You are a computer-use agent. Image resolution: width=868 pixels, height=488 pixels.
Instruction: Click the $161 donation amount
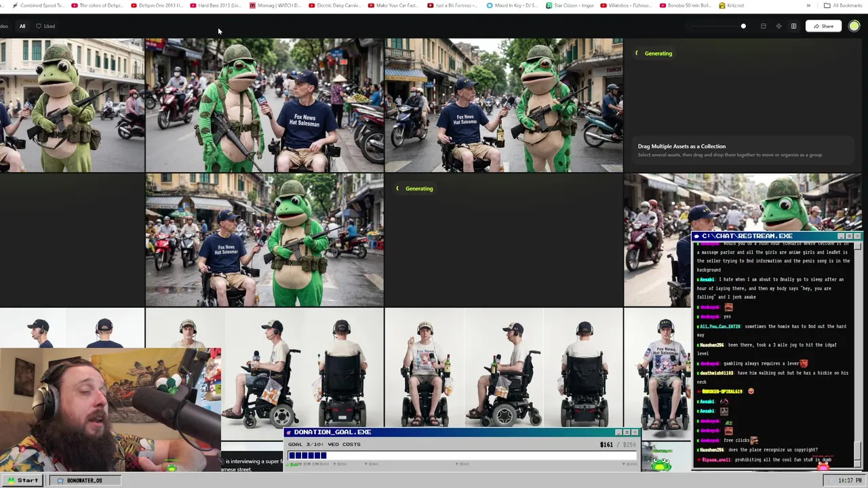606,445
